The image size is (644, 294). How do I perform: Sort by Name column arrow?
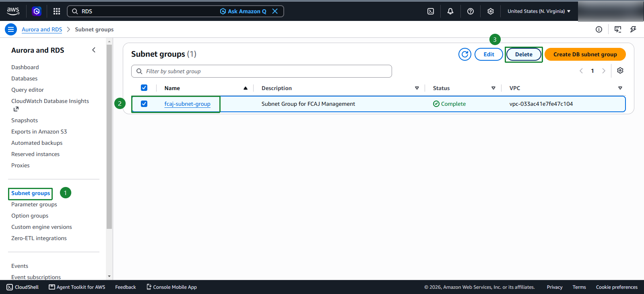pyautogui.click(x=246, y=88)
